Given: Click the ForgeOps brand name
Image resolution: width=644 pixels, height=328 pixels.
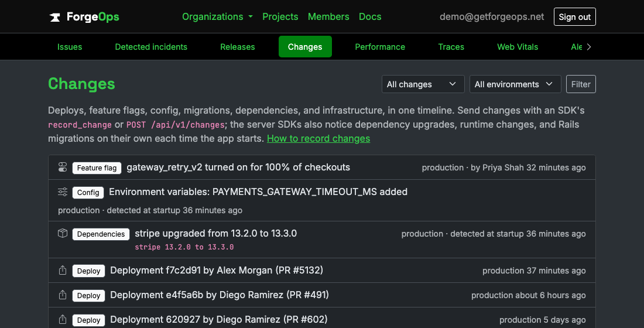Looking at the screenshot, I should [93, 17].
